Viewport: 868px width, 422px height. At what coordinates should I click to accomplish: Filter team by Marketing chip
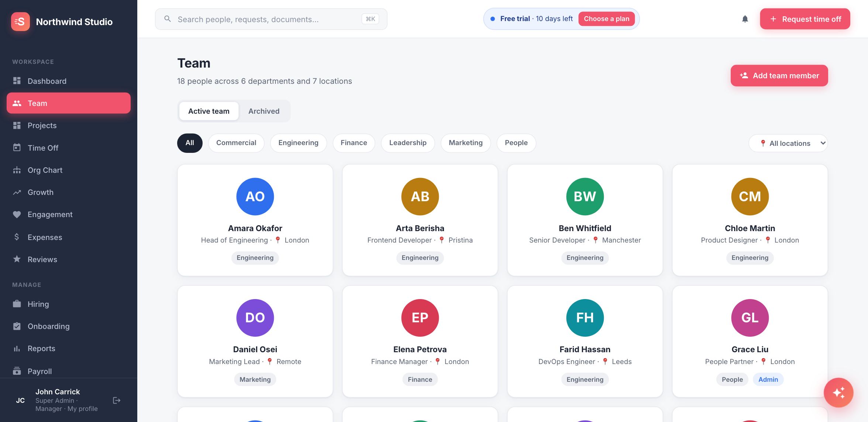[x=466, y=143]
